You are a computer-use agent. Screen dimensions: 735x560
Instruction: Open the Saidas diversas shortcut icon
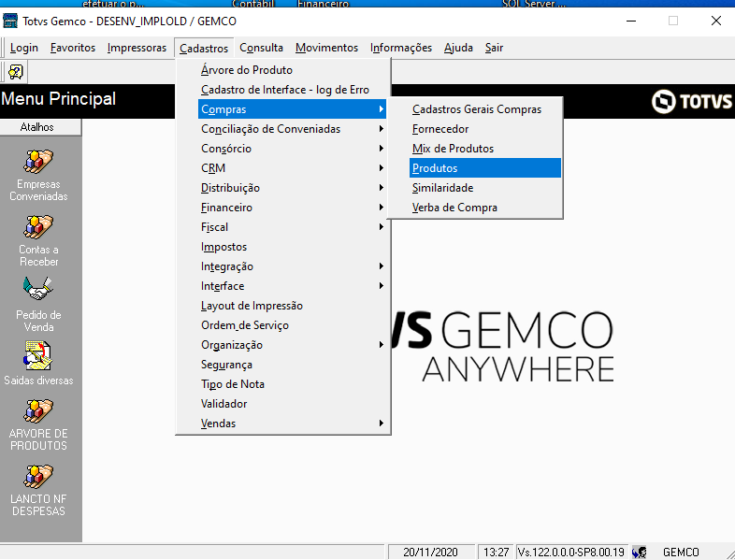37,355
